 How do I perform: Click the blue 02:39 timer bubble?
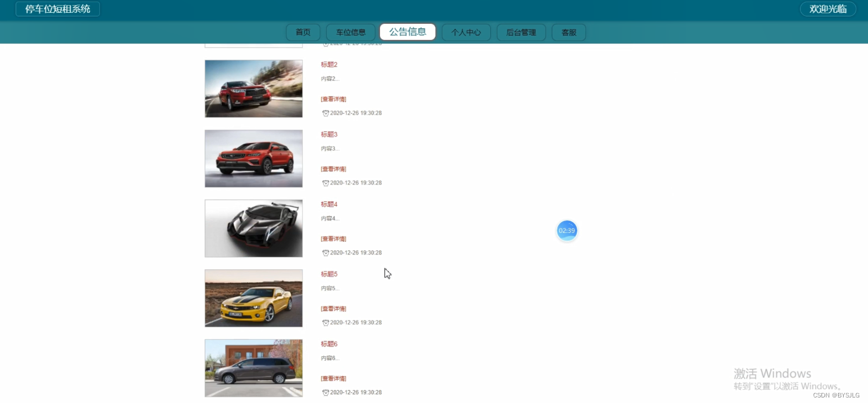(x=567, y=231)
